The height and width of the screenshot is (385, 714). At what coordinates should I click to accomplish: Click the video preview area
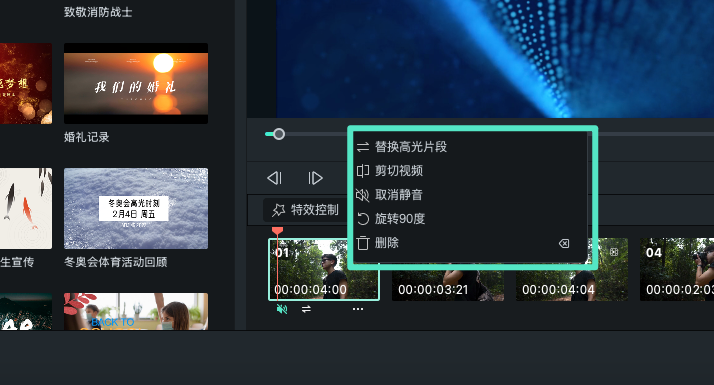point(495,59)
